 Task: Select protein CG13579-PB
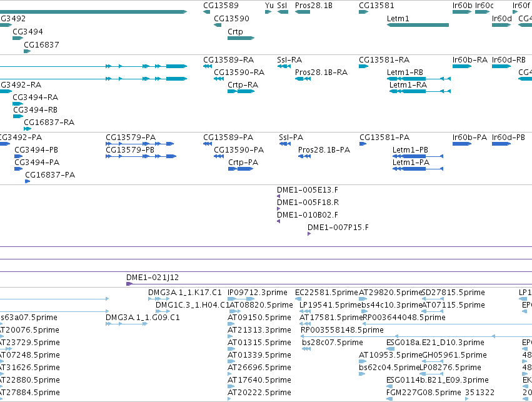click(x=130, y=150)
